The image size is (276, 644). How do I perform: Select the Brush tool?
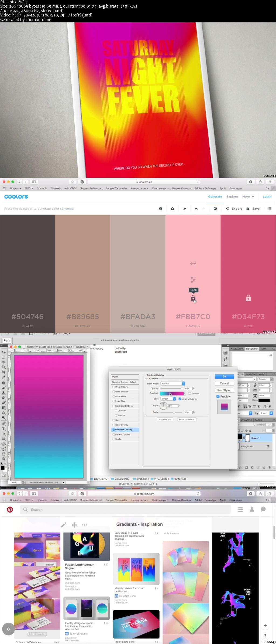pyautogui.click(x=4, y=388)
